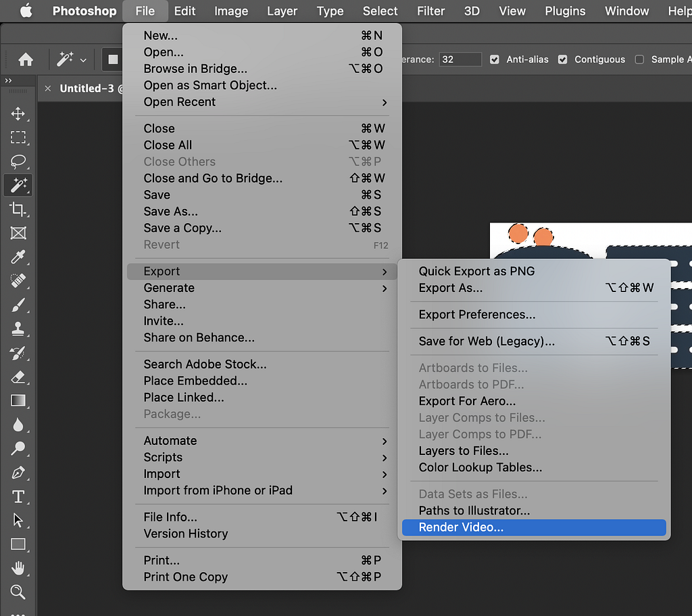The width and height of the screenshot is (692, 616).
Task: Select the Clone Stamp tool
Action: coord(18,329)
